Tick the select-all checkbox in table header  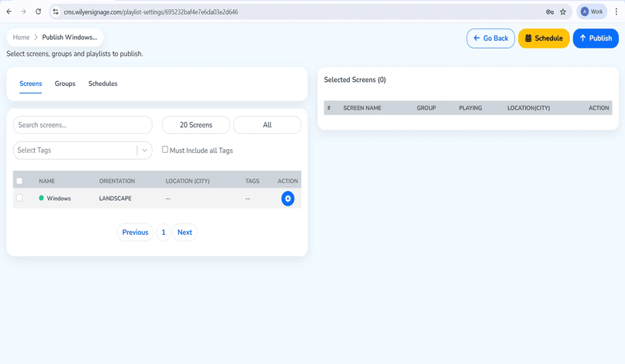(19, 181)
